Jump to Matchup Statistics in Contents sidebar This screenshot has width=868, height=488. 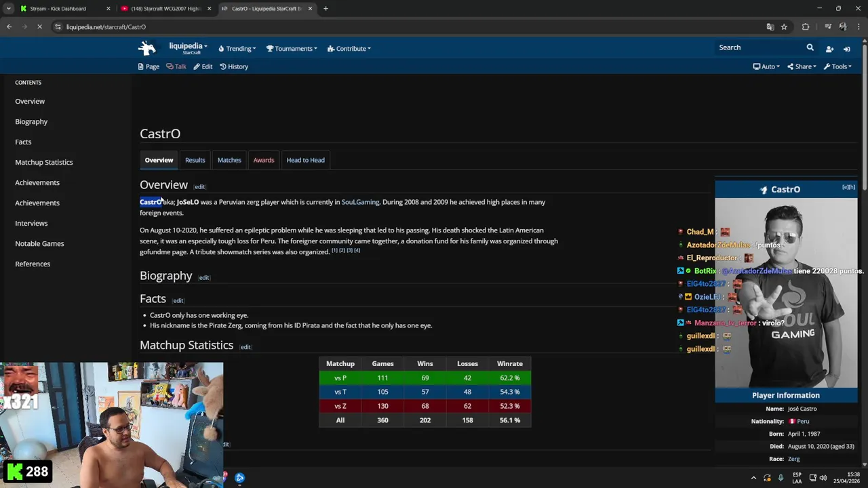point(44,162)
